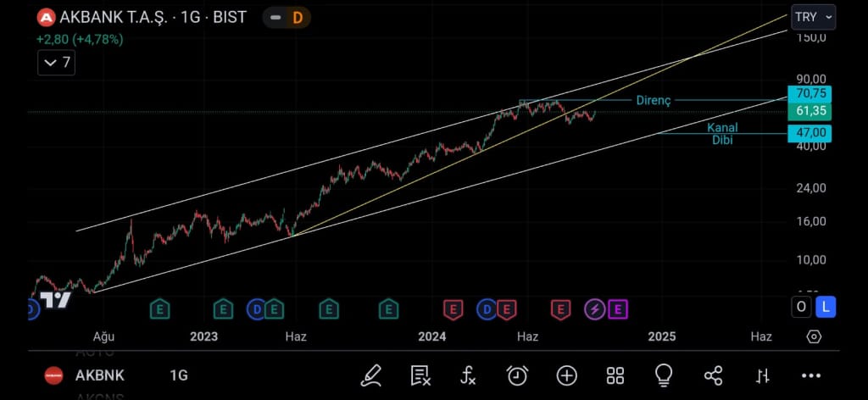Screen dimensions: 868x400
Task: Open the TRY currency dropdown
Action: pos(813,17)
